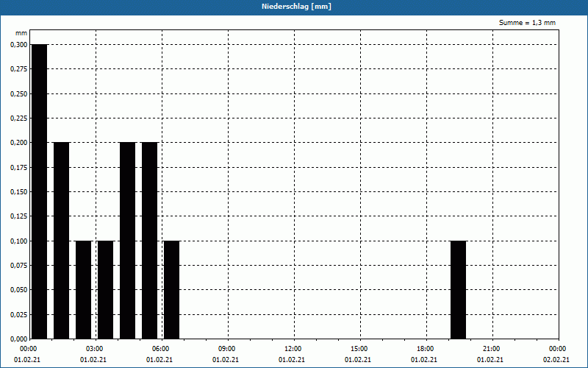The width and height of the screenshot is (588, 368).
Task: Select the "09:00" time axis label
Action: [227, 349]
